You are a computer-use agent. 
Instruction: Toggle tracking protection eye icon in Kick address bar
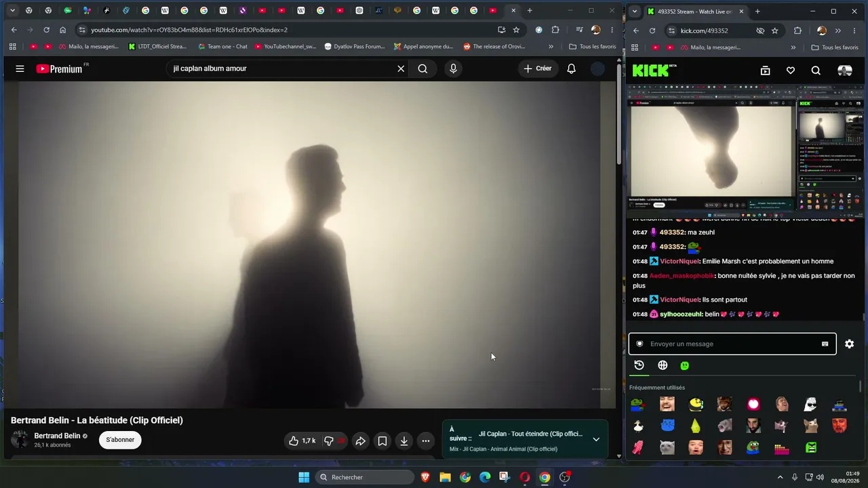click(760, 30)
